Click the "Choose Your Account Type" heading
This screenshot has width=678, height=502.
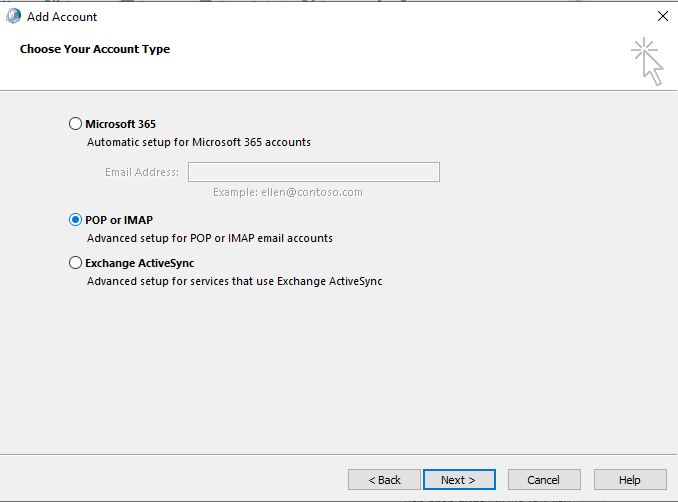click(95, 49)
